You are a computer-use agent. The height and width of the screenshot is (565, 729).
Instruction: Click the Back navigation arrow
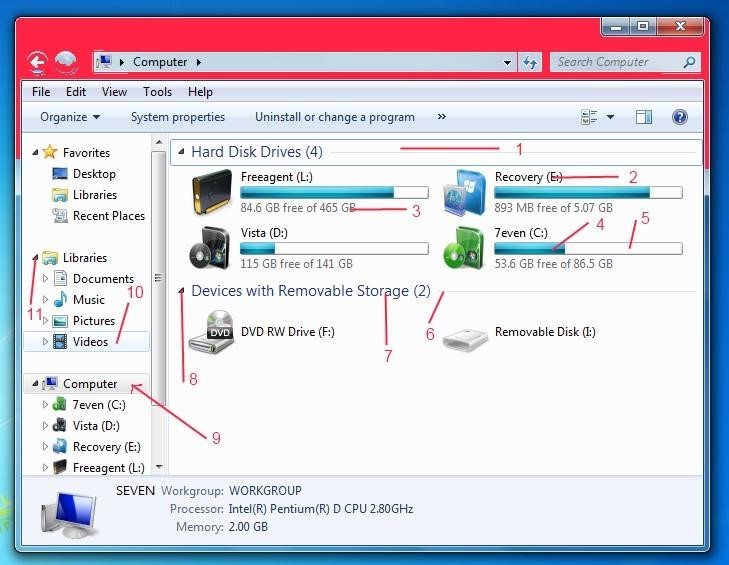point(38,62)
